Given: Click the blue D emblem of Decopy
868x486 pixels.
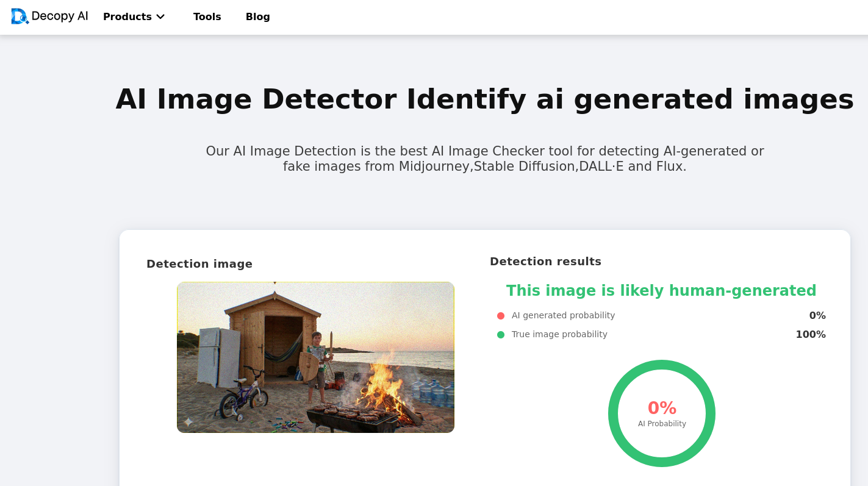Looking at the screenshot, I should coord(18,16).
